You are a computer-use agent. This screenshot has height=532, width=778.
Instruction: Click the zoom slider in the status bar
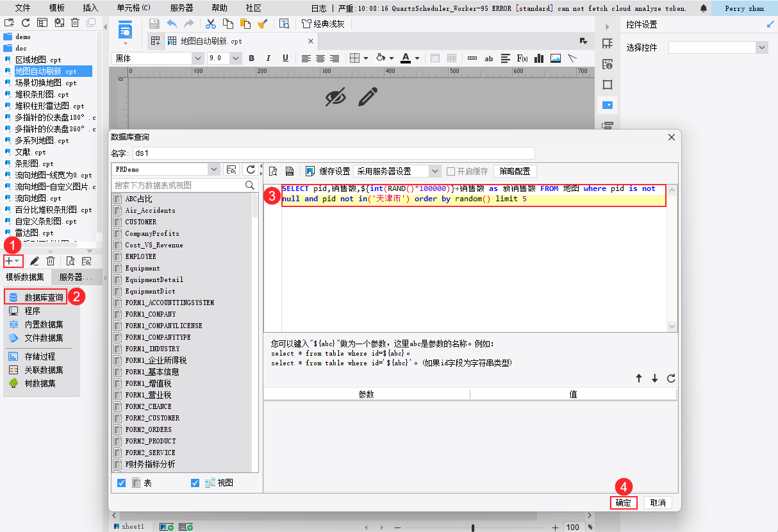473,527
